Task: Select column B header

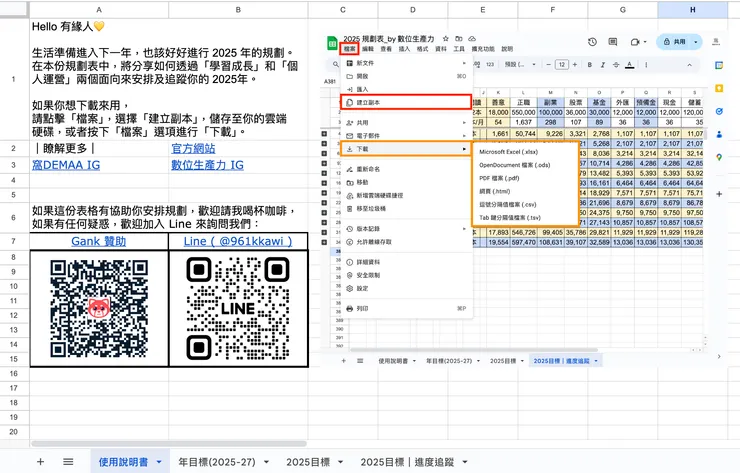Action: coord(238,9)
